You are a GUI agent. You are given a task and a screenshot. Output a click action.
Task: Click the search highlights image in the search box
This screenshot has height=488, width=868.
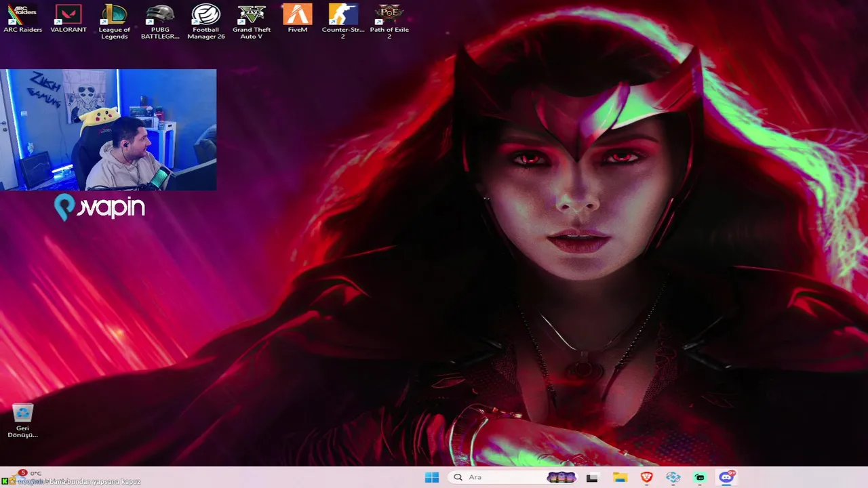561,477
